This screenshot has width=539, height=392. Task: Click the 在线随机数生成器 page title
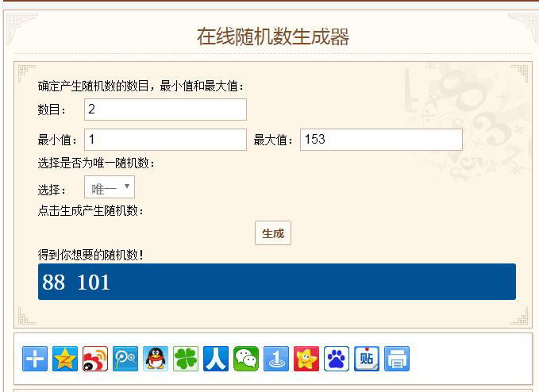point(273,37)
